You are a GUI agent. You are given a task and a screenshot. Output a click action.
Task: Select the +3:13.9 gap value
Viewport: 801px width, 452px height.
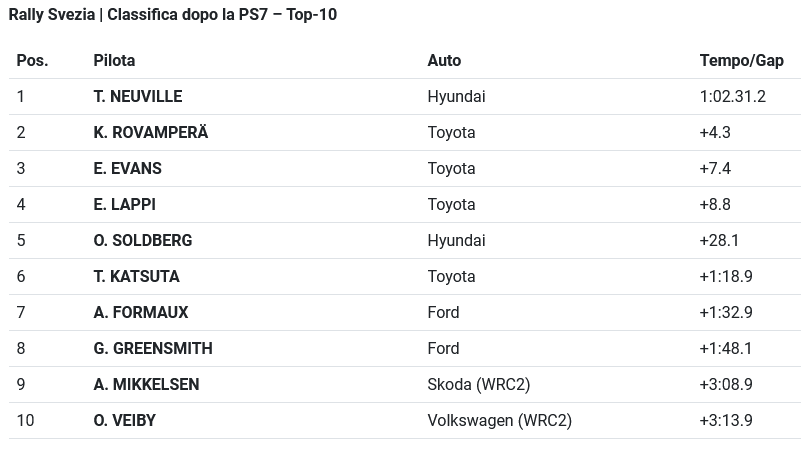tap(726, 421)
